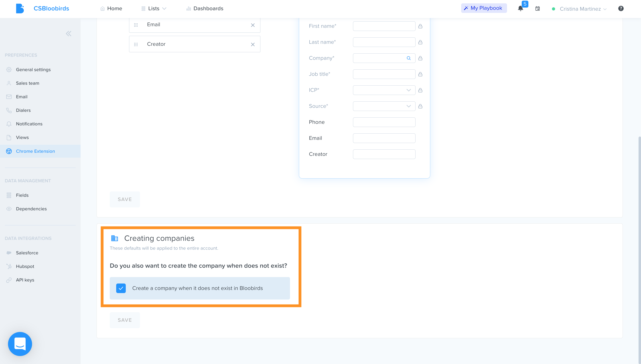Grab the Creator row drag handle
641x364 pixels.
[x=136, y=44]
